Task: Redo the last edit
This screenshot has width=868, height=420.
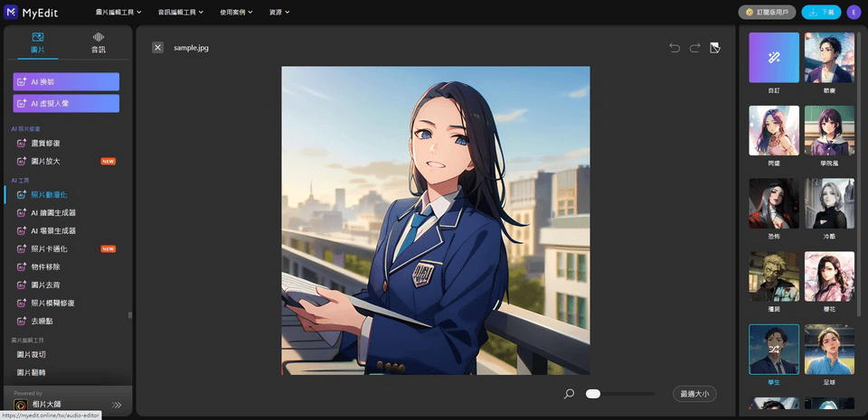Action: tap(694, 48)
